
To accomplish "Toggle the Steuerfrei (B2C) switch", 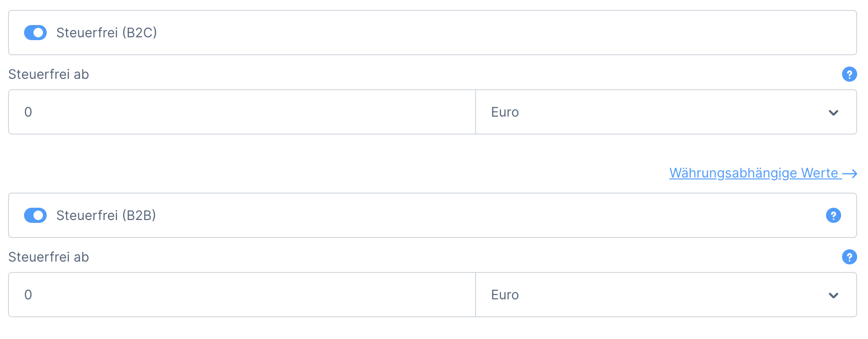I will pyautogui.click(x=35, y=33).
